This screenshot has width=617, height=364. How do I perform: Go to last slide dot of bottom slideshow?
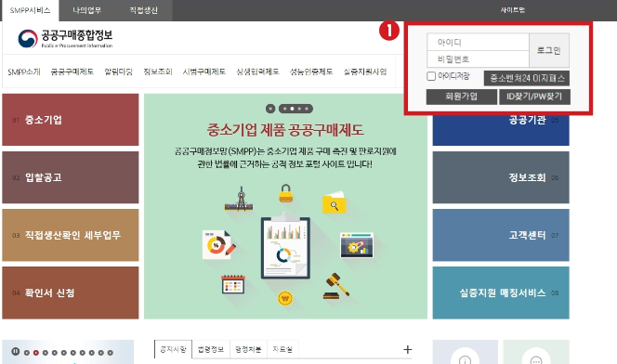[111, 353]
